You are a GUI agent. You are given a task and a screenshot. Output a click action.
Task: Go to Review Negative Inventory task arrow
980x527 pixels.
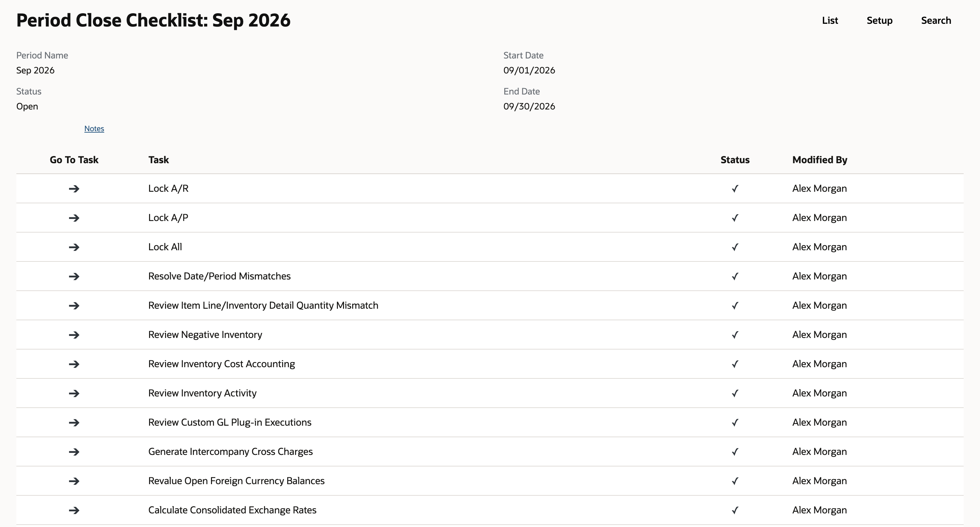tap(74, 335)
